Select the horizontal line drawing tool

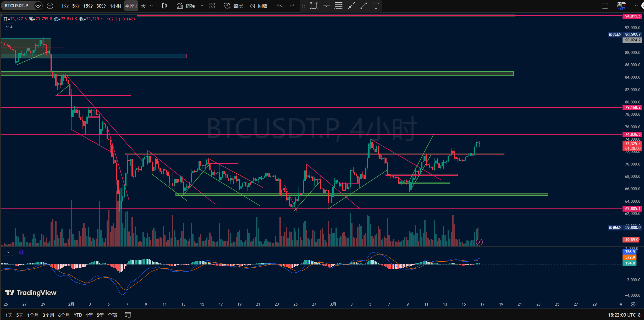click(x=326, y=6)
